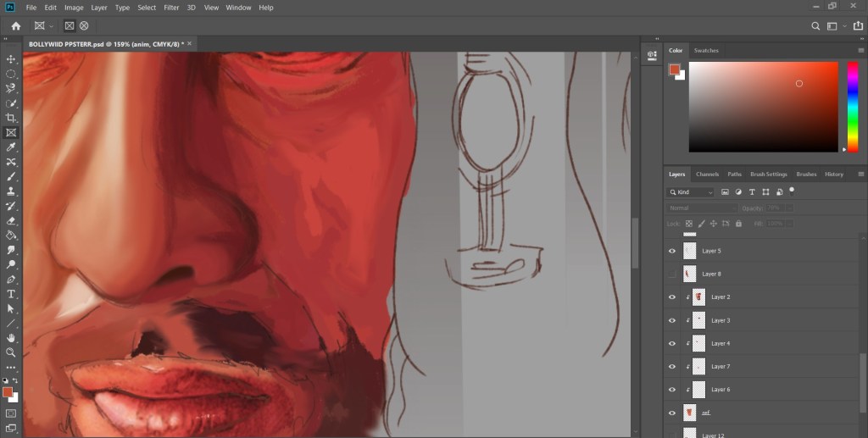Open the Kind filter dropdown in Layers
The width and height of the screenshot is (868, 438).
(x=691, y=192)
